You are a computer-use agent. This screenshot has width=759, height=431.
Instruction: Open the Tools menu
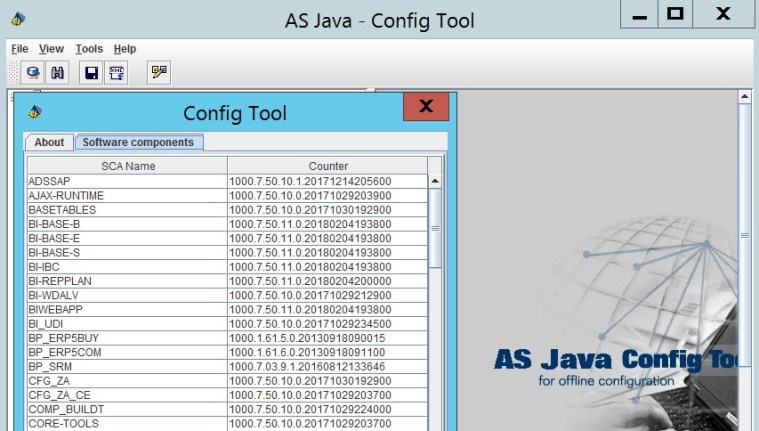coord(89,49)
